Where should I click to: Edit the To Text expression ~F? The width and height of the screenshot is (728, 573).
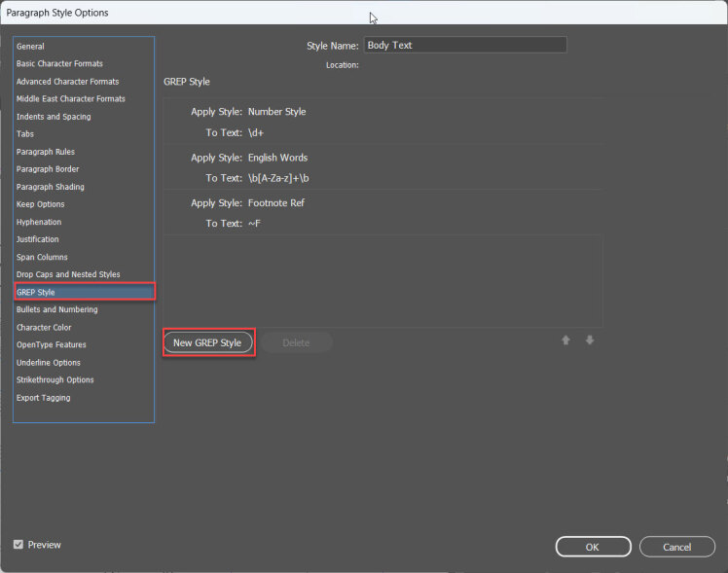coord(254,223)
